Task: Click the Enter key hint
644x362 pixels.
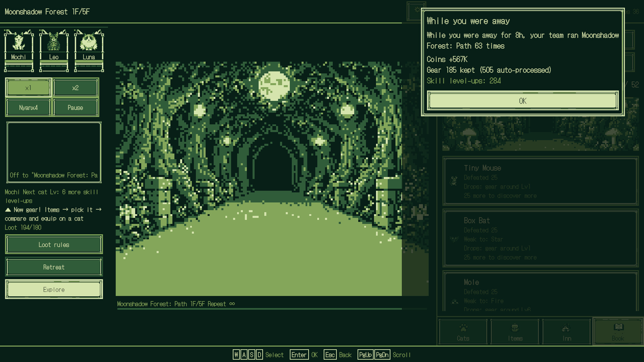Action: (x=299, y=355)
